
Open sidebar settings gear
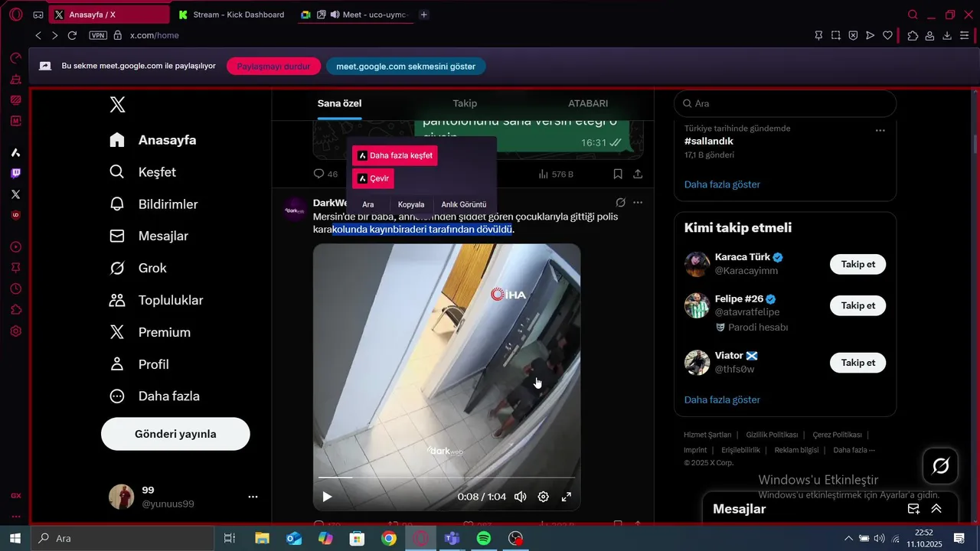pos(15,331)
